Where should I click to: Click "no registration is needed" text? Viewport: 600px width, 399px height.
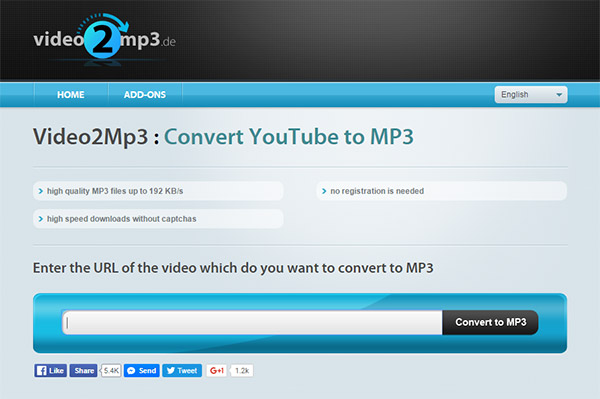pyautogui.click(x=377, y=191)
